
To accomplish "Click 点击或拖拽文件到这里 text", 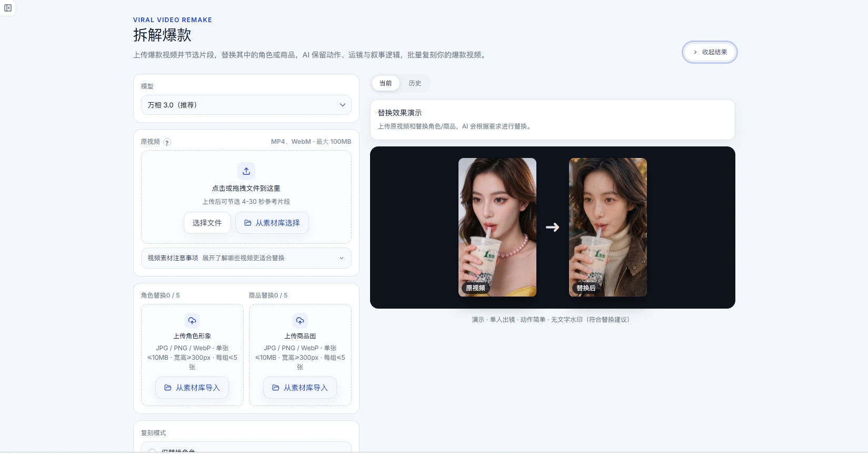I will coord(246,188).
